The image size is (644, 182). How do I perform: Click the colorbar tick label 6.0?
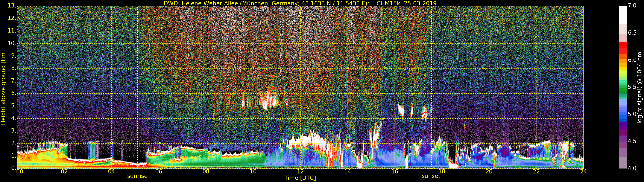(632, 60)
